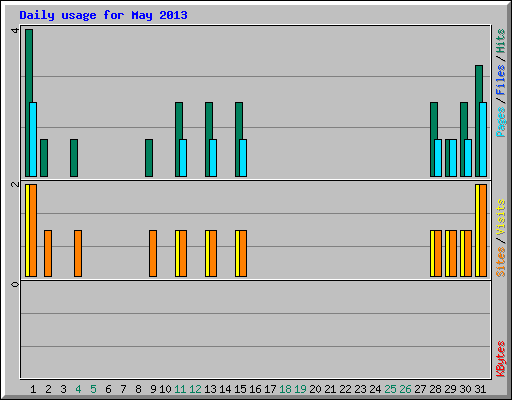Click green day label '5' on x-axis
Screen dimensions: 512x400
(93, 389)
